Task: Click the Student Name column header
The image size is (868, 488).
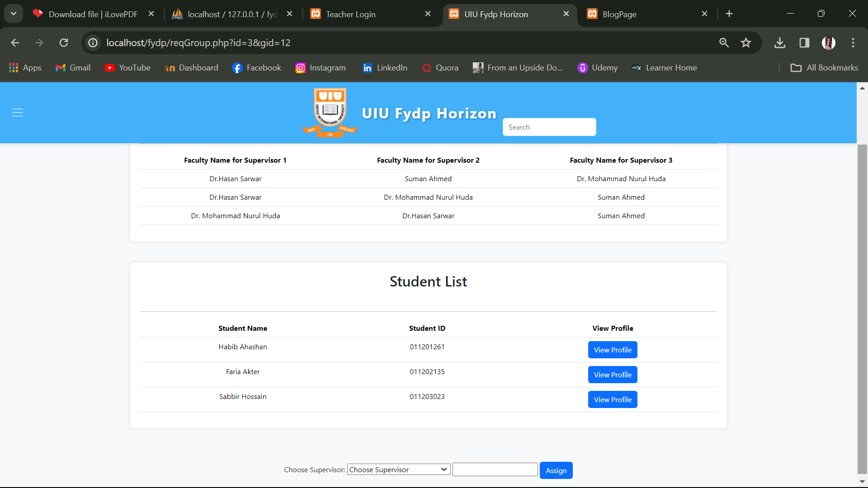Action: [x=243, y=328]
